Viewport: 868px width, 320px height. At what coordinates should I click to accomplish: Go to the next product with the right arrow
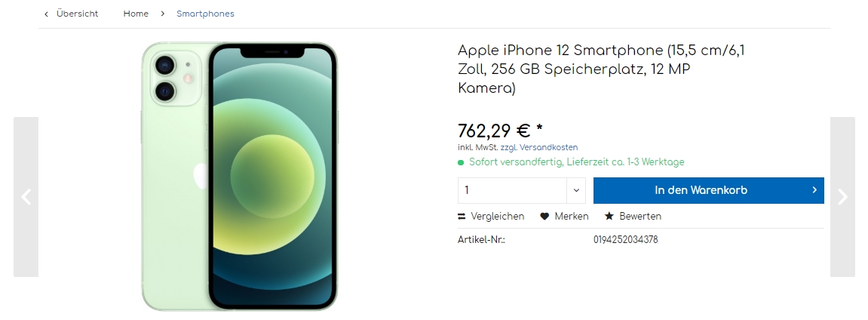coord(842,196)
